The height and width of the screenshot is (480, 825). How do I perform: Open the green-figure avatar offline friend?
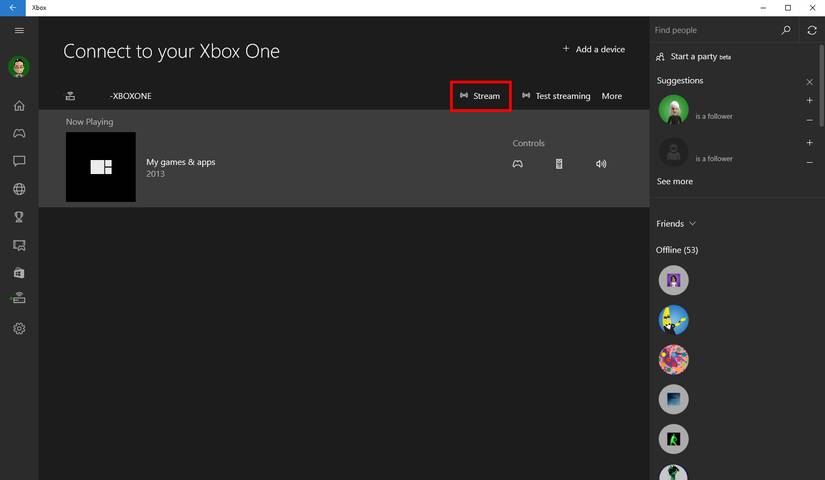coord(673,439)
